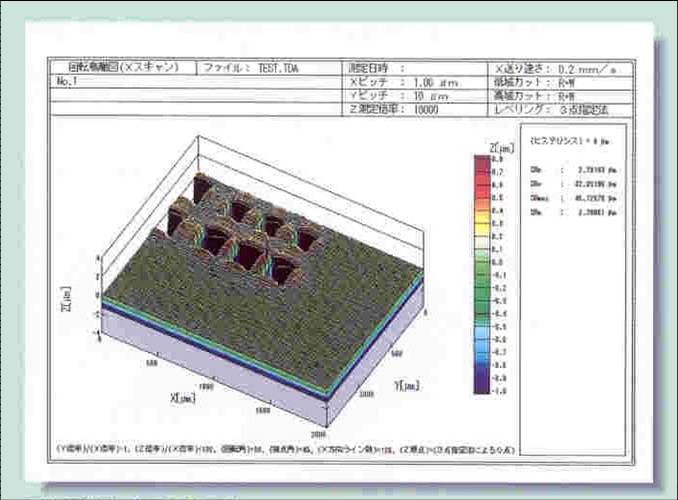
Task: Click the dark red top of color scale
Action: 481,163
